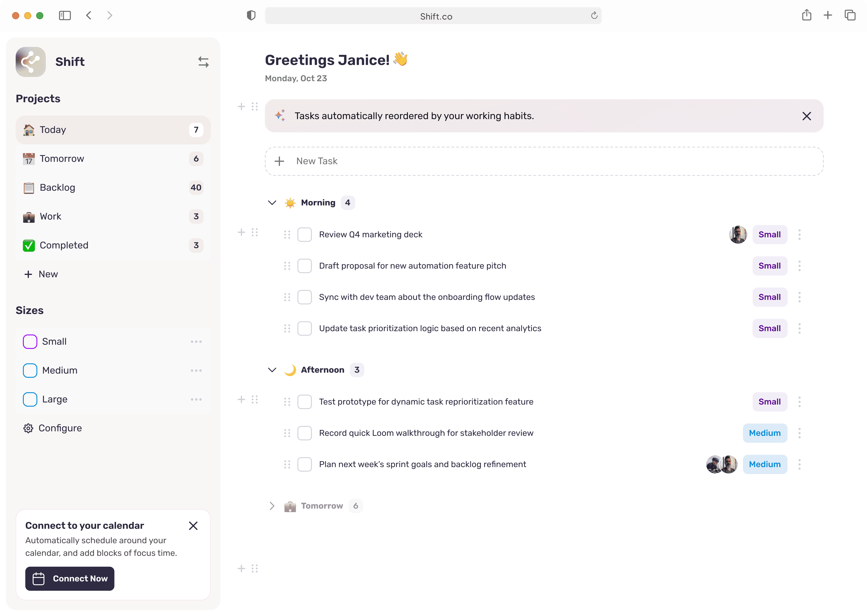The width and height of the screenshot is (867, 616).
Task: Click the browser share icon
Action: [x=807, y=15]
